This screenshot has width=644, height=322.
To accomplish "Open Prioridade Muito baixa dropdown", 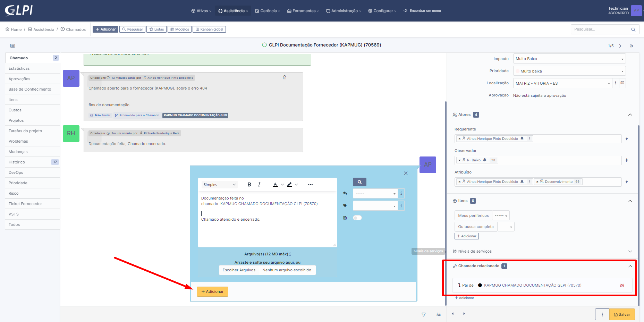I will click(x=569, y=71).
